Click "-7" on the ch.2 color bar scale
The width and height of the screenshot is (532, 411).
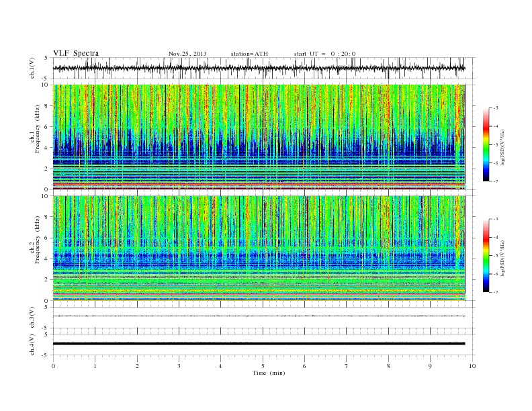[495, 292]
